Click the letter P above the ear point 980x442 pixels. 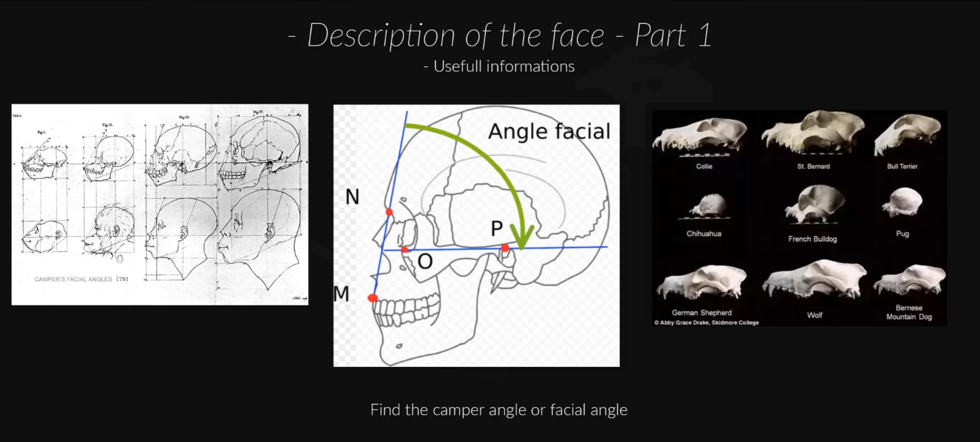click(496, 229)
